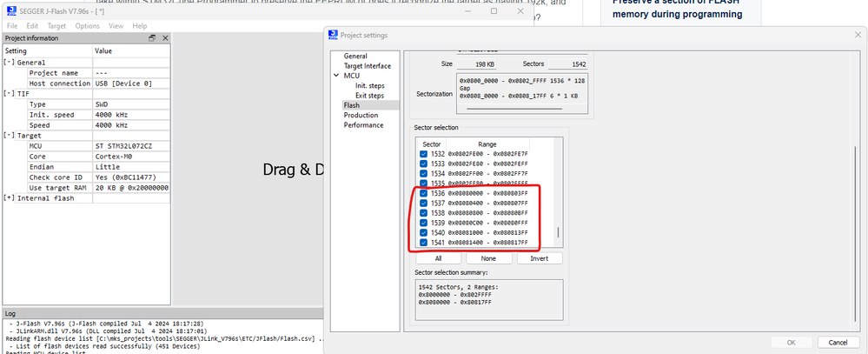Viewport: 868px width, 354px height.
Task: Uncheck sector 1539 checkbox
Action: (423, 223)
